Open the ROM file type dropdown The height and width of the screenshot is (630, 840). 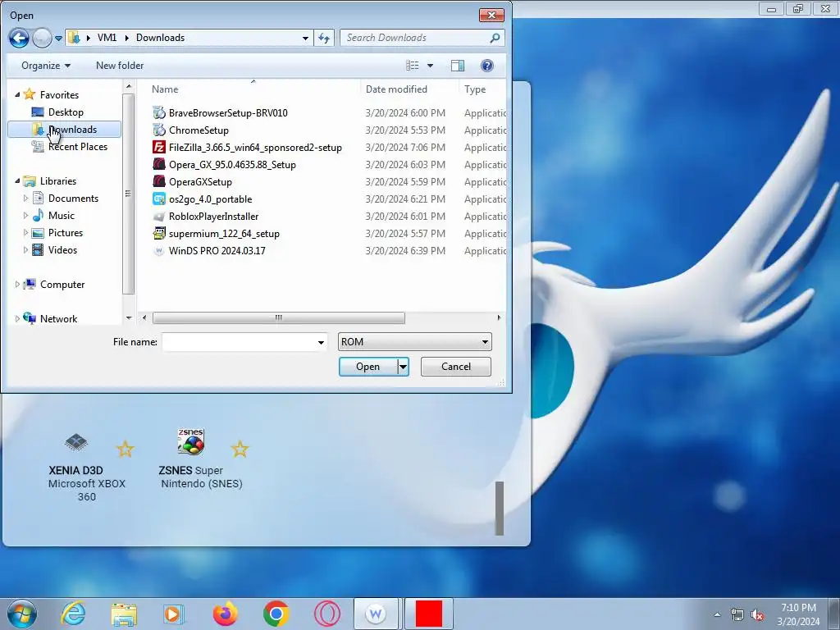pyautogui.click(x=414, y=342)
